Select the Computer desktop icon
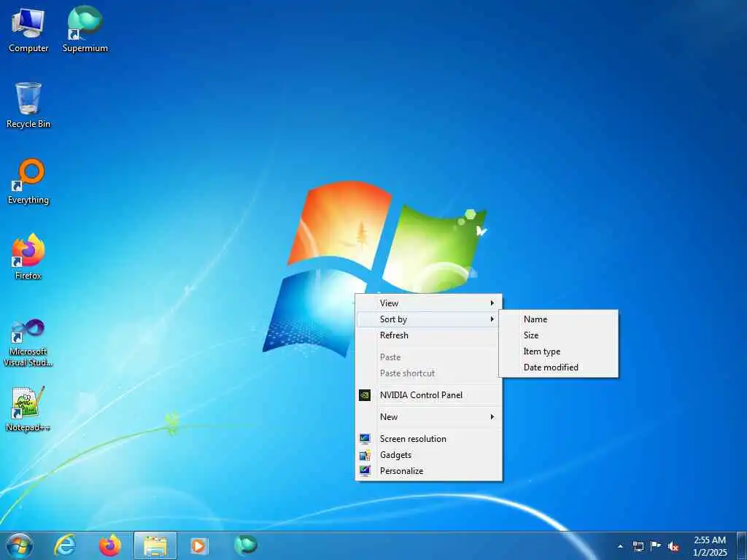Viewport: 747px width, 560px height. (x=28, y=29)
